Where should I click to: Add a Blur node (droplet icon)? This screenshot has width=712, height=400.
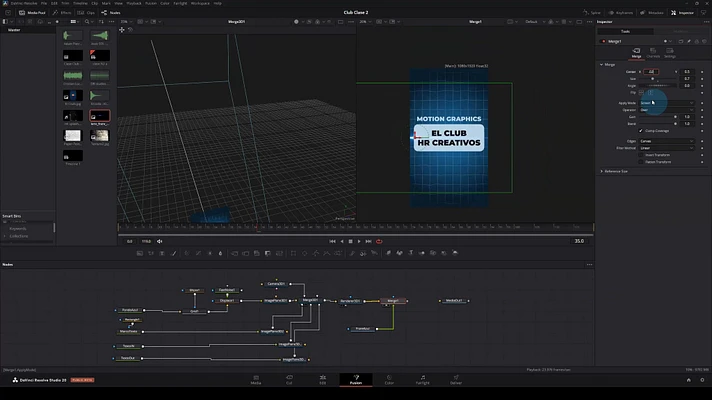tap(221, 253)
